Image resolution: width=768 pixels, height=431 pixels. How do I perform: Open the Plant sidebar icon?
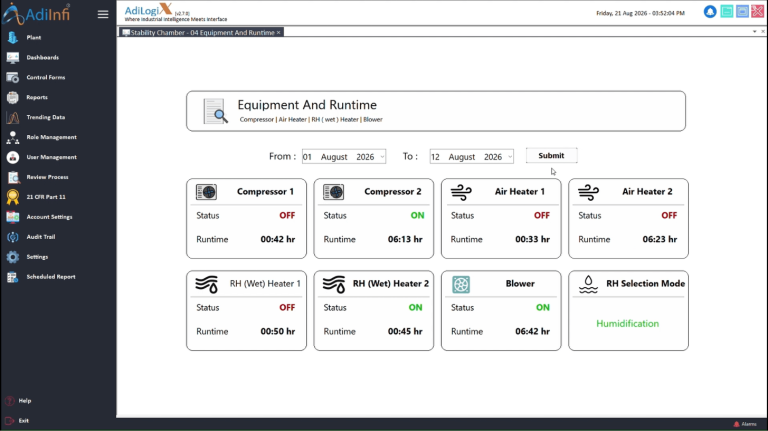point(13,37)
